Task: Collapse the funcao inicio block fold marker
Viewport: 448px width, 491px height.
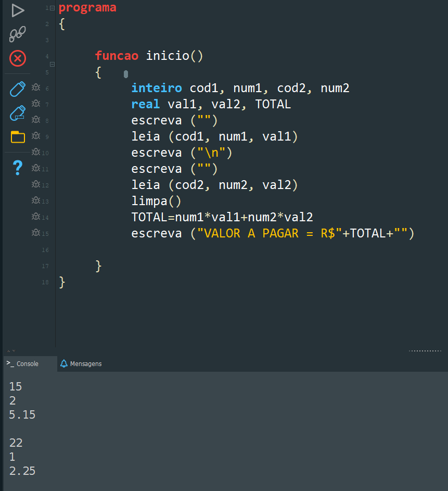Action: point(52,64)
